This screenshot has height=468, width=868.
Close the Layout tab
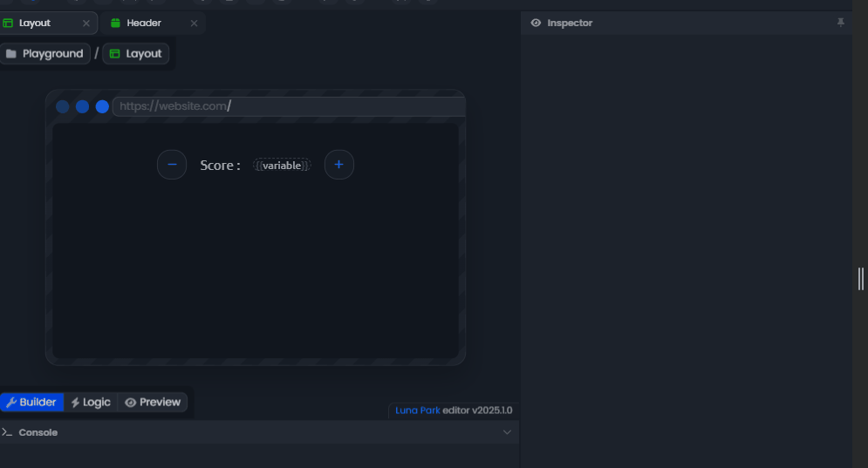coord(85,24)
